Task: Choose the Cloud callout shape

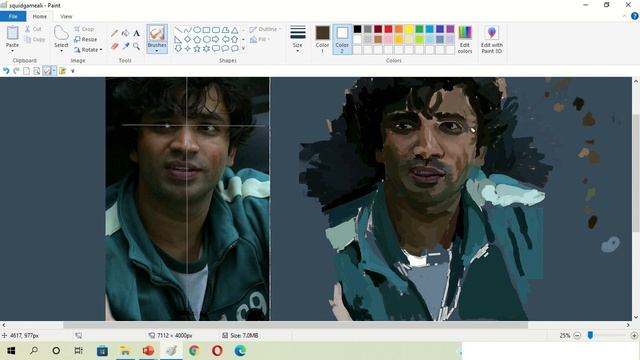Action: click(235, 49)
